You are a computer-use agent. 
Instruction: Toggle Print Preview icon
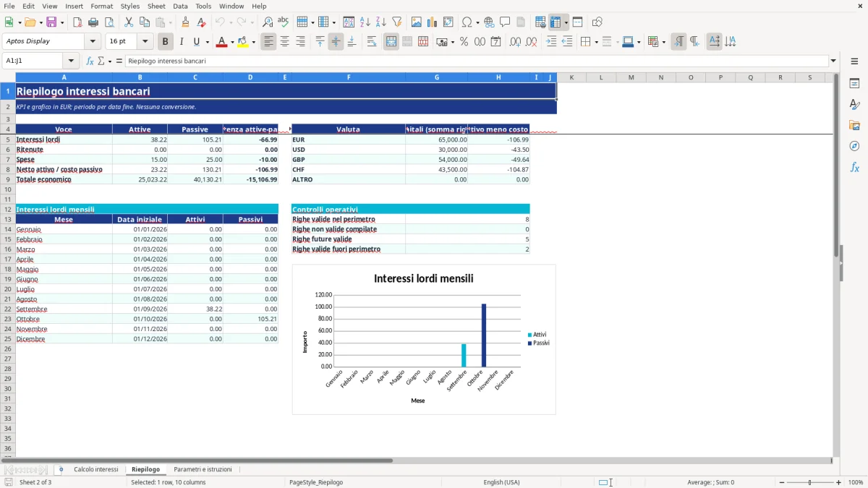[x=109, y=22]
